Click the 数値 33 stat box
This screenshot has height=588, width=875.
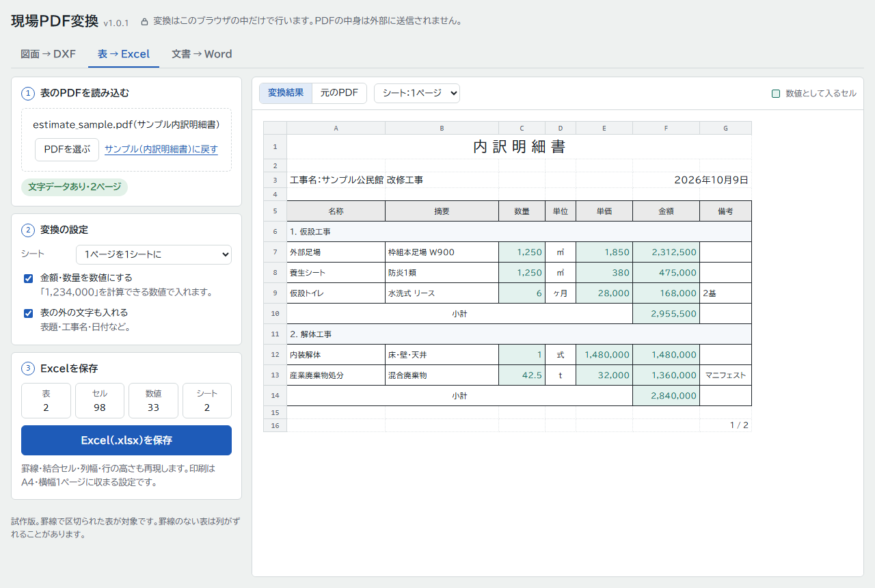click(x=153, y=401)
